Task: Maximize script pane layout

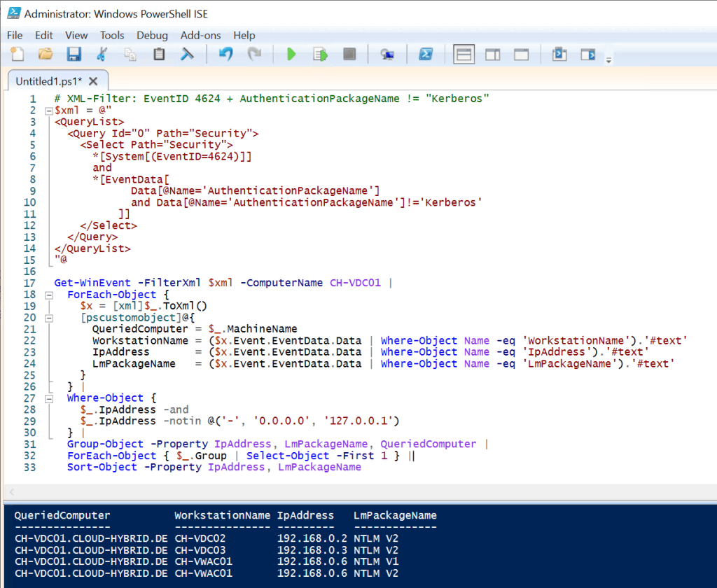Action: [x=521, y=55]
